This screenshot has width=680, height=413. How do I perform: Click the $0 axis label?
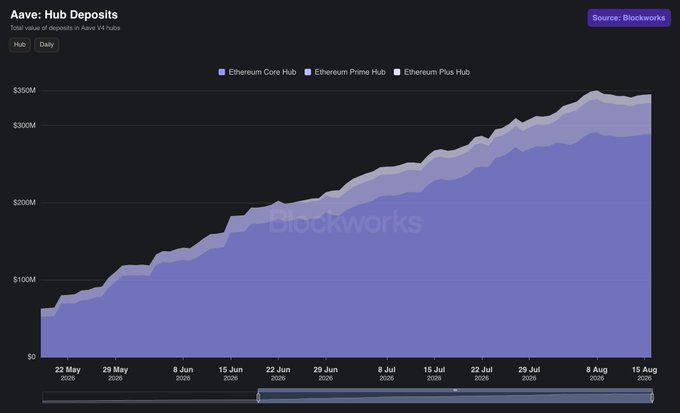(31, 357)
